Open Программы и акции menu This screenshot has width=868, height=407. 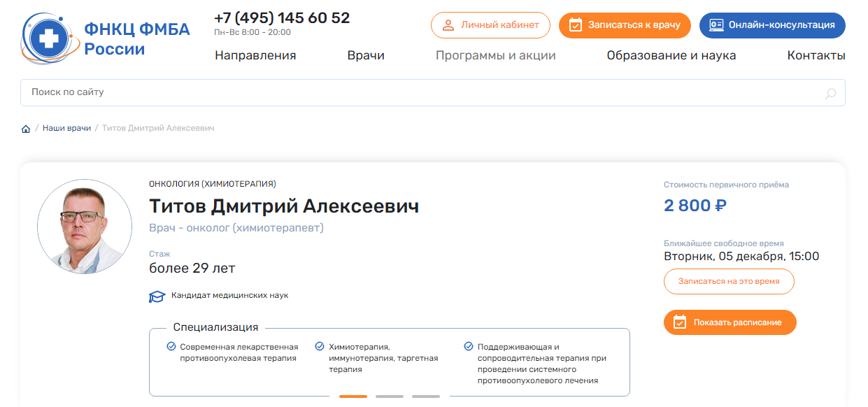pyautogui.click(x=496, y=55)
